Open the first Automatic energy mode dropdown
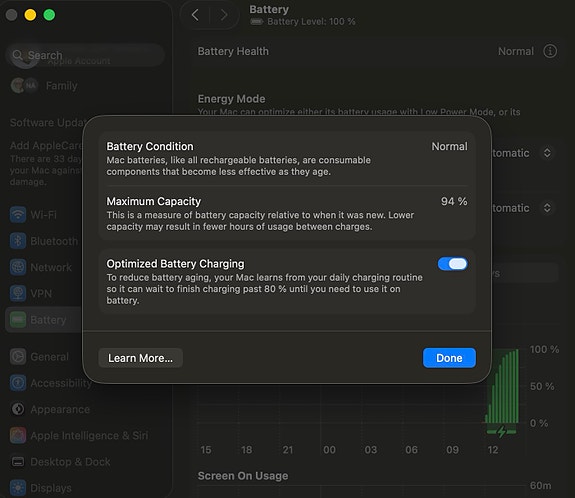The width and height of the screenshot is (575, 498). [x=547, y=153]
